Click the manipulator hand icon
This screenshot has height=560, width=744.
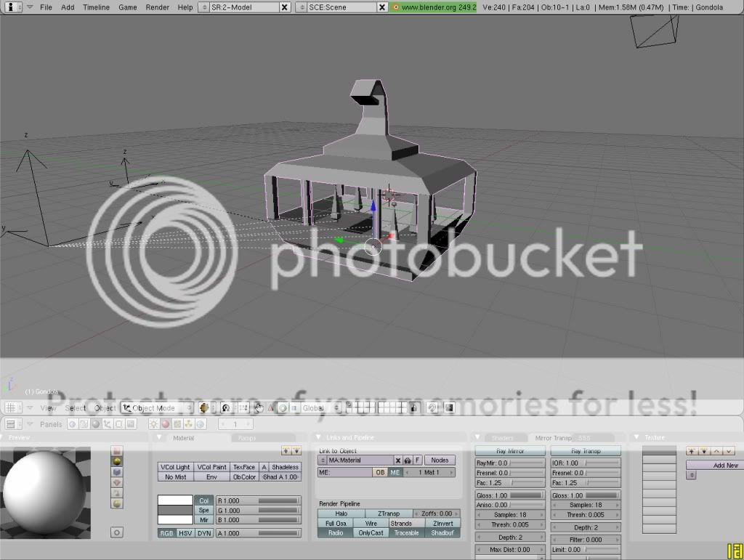pos(259,408)
